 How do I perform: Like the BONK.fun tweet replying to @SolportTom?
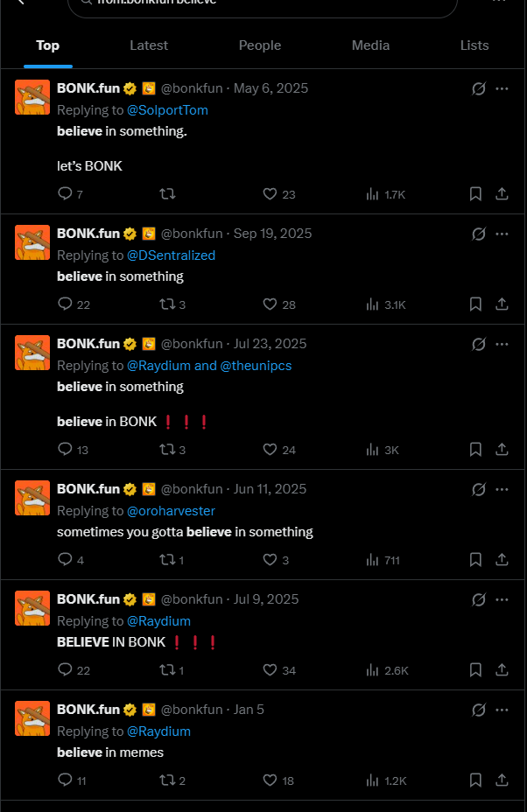pyautogui.click(x=269, y=194)
